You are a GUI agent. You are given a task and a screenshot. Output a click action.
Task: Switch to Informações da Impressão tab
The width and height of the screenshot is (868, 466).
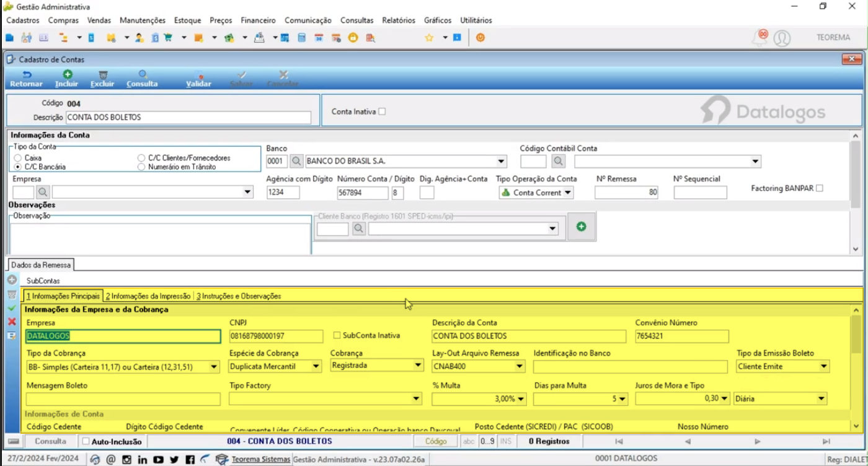click(x=148, y=296)
